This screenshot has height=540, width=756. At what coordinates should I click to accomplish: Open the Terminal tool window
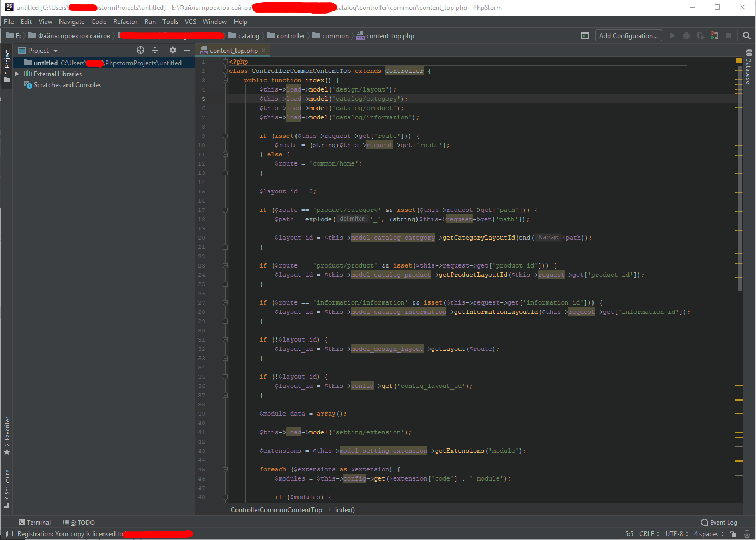pos(34,523)
